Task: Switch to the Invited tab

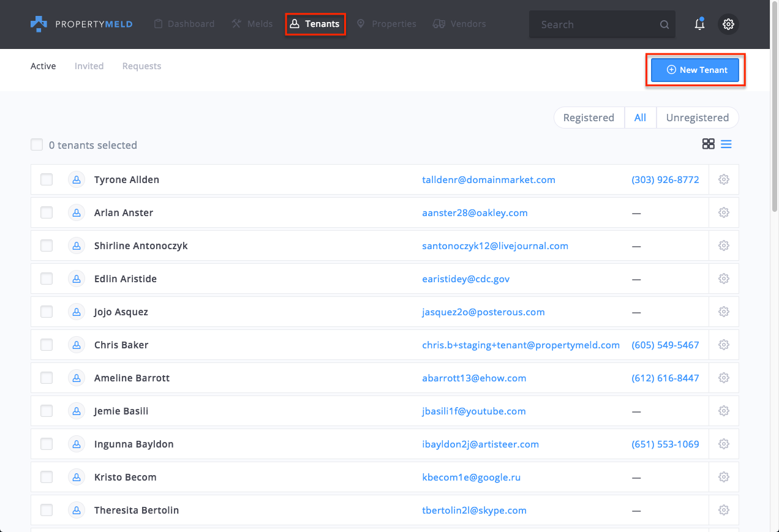Action: coord(89,66)
